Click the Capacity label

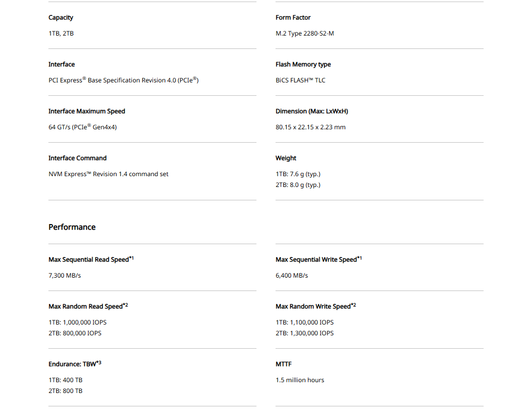point(61,18)
